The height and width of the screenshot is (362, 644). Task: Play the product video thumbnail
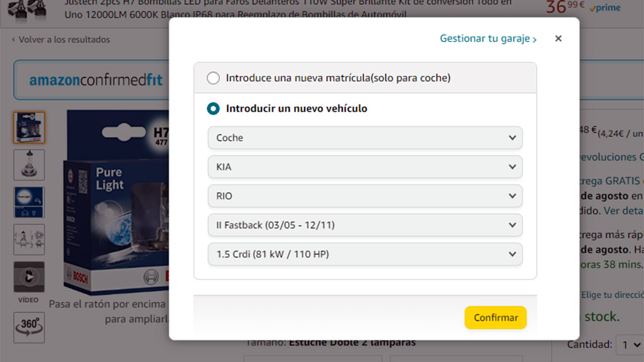pos(29,277)
